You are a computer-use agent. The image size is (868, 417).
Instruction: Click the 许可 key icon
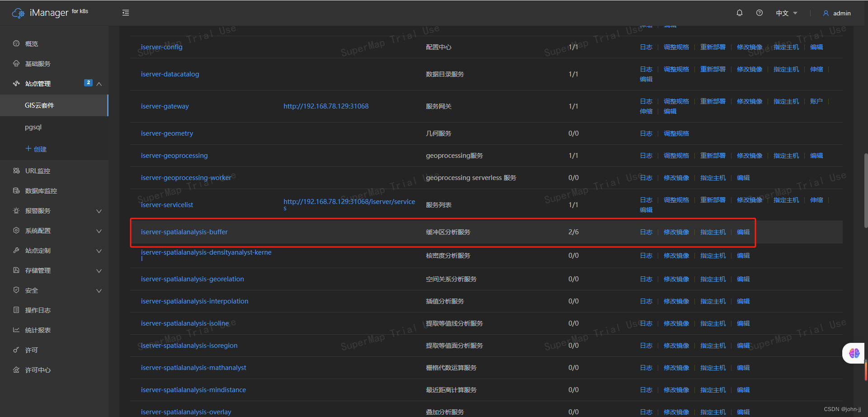[x=16, y=350]
